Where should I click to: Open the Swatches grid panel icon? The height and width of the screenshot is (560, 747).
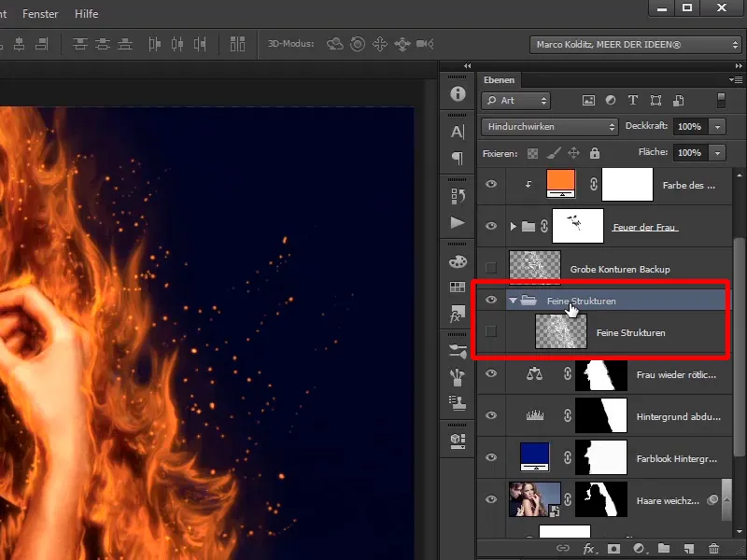point(458,287)
